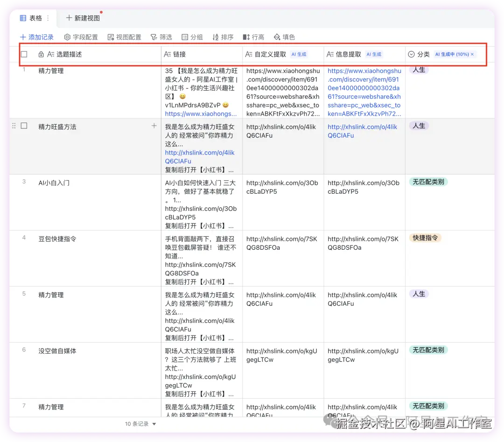Select row 6 信息提取 cell kgUgegLTCw

(364, 370)
